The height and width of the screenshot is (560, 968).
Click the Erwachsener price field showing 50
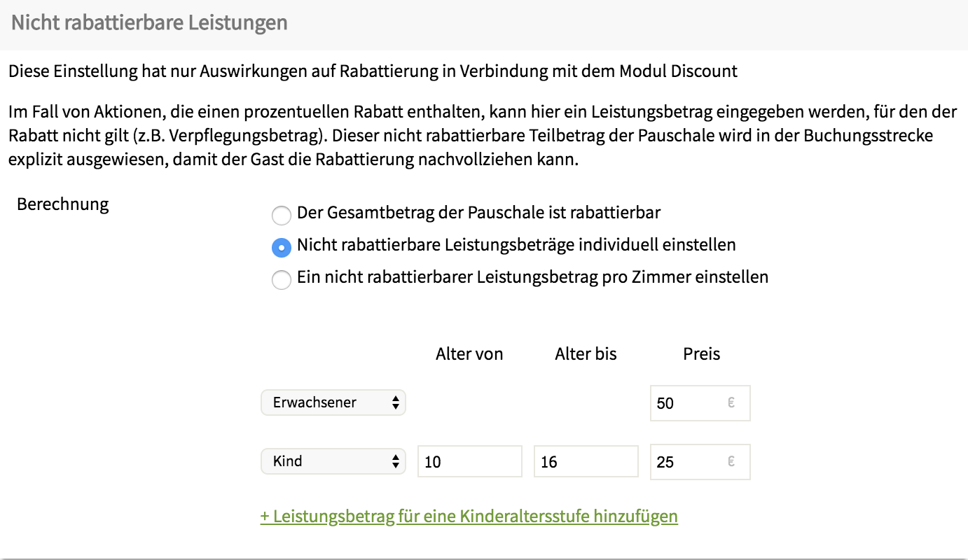pyautogui.click(x=700, y=403)
